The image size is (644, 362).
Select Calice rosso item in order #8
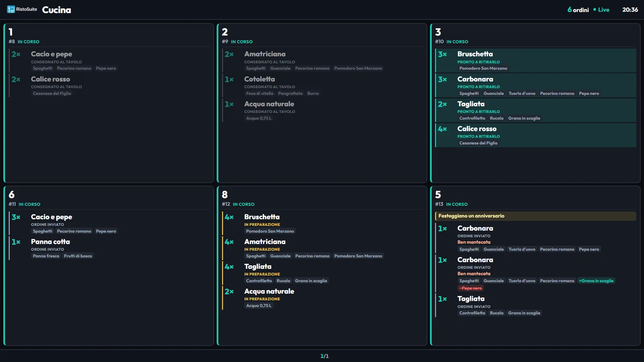[109, 85]
